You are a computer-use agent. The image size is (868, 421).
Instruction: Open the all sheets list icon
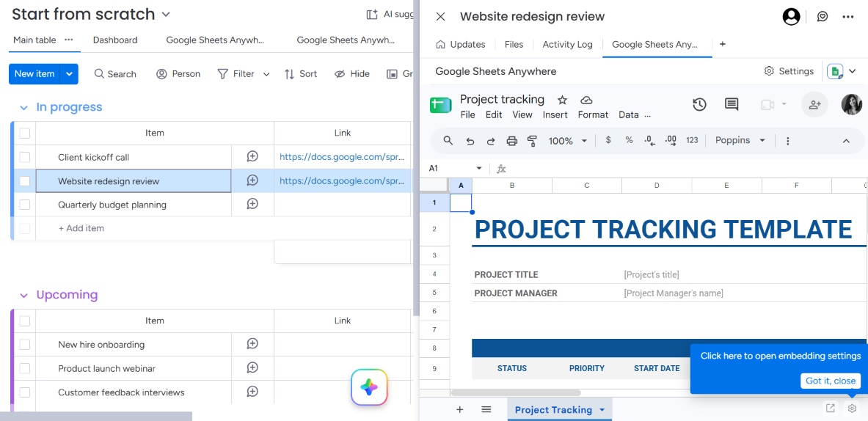tap(486, 409)
